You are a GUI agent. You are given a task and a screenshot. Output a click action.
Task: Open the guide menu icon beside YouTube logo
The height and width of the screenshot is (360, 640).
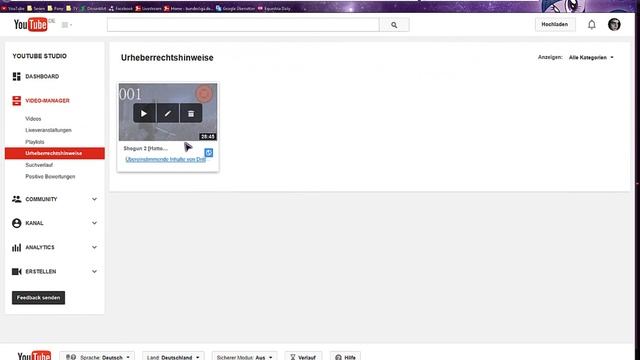pyautogui.click(x=67, y=25)
